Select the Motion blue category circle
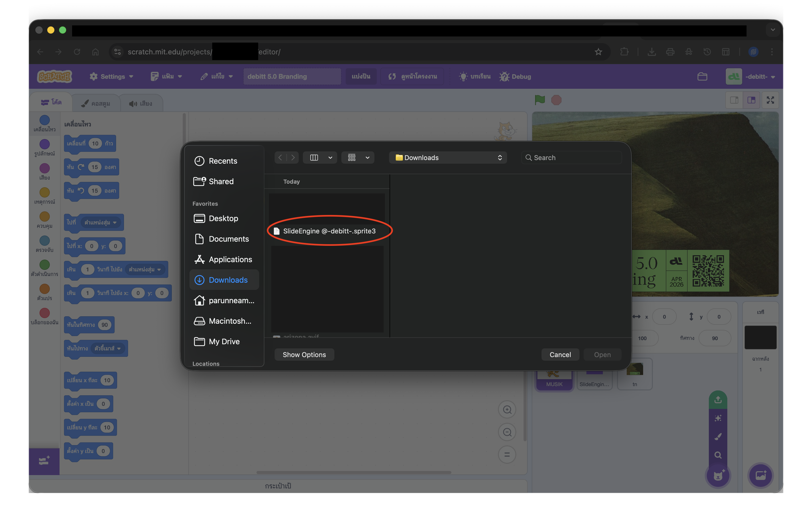This screenshot has width=812, height=531. pyautogui.click(x=45, y=120)
